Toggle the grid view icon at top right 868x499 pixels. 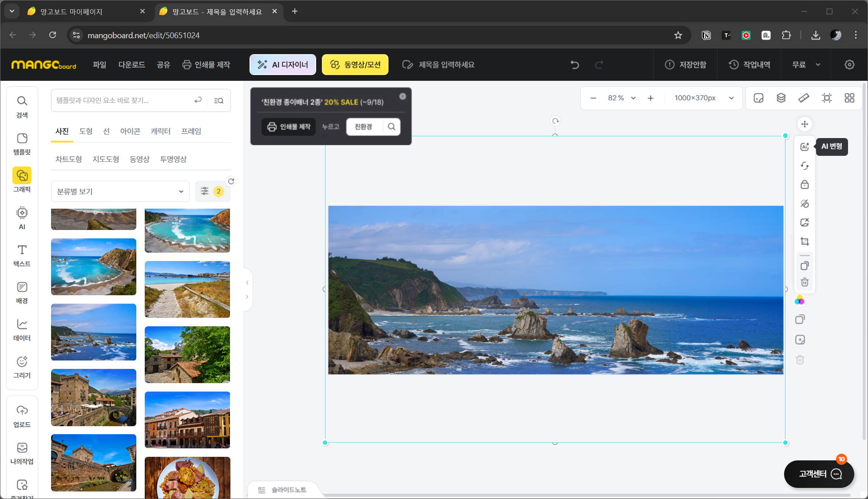[849, 98]
